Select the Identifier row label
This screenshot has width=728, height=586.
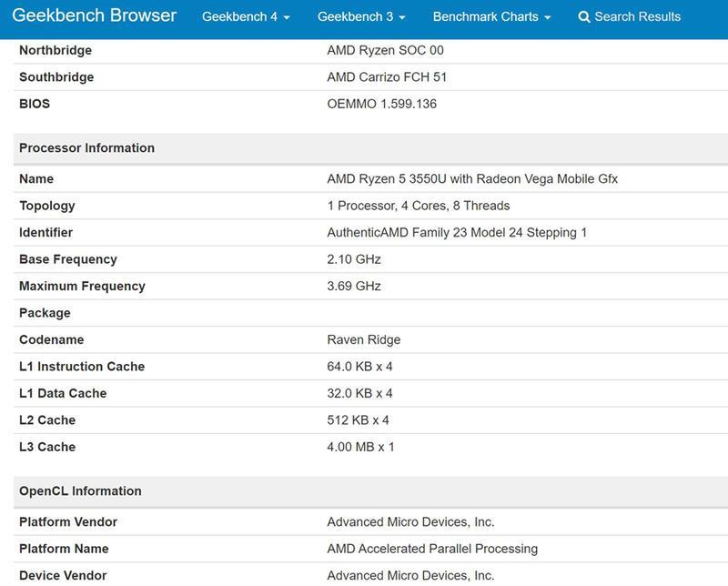click(46, 232)
